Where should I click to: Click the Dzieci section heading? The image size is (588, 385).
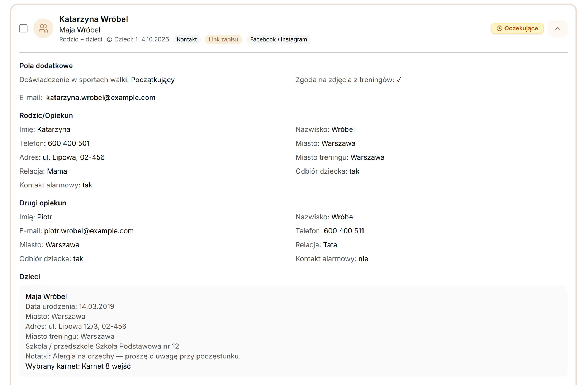tap(30, 277)
